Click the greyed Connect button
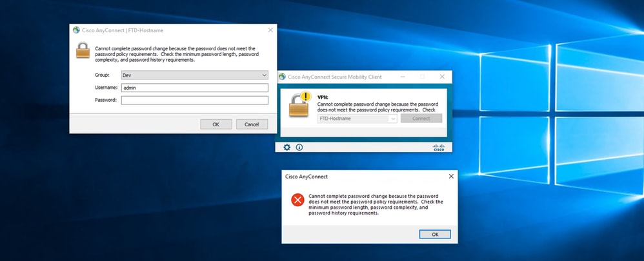This screenshot has height=261, width=644. [x=421, y=118]
